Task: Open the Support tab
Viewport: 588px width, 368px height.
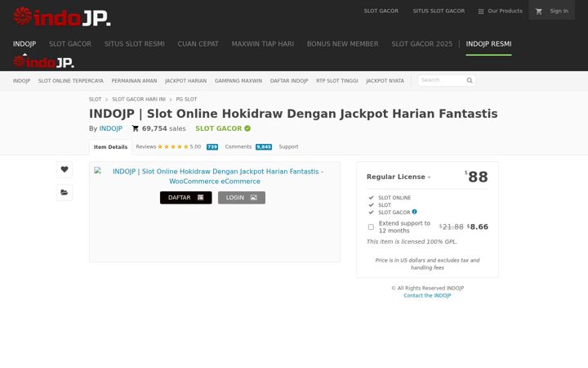Action: [288, 147]
